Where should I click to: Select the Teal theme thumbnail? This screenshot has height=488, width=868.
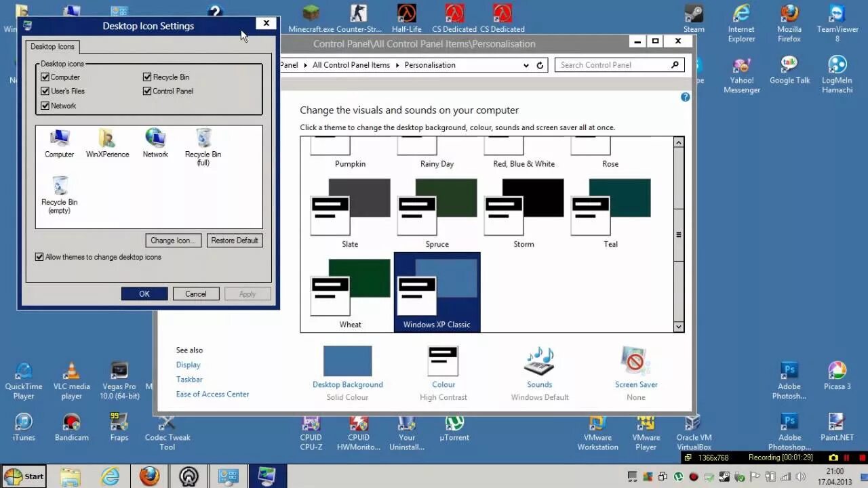pos(610,213)
